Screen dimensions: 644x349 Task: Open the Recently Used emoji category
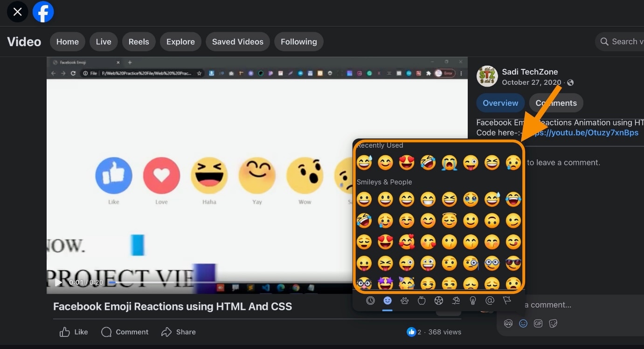370,301
